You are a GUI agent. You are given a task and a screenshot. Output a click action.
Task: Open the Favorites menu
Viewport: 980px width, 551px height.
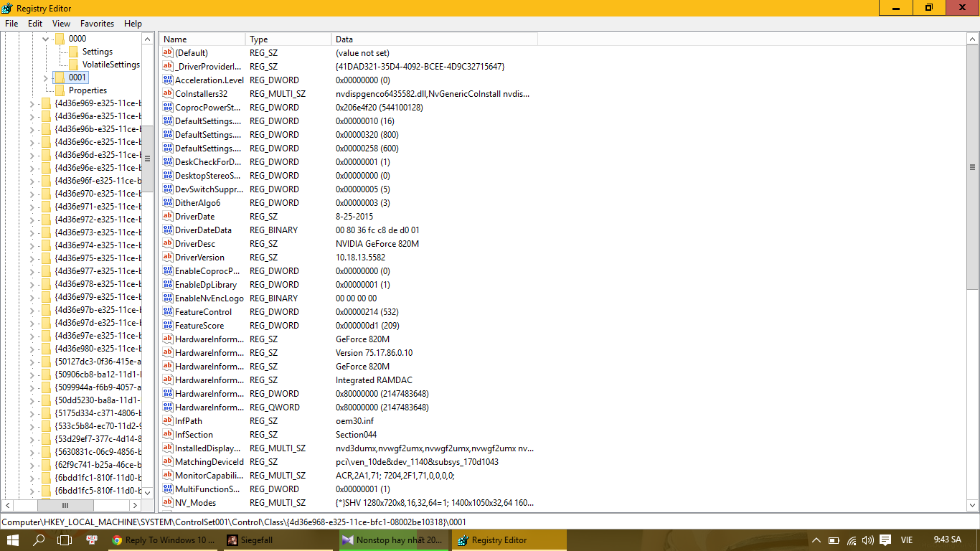(97, 24)
